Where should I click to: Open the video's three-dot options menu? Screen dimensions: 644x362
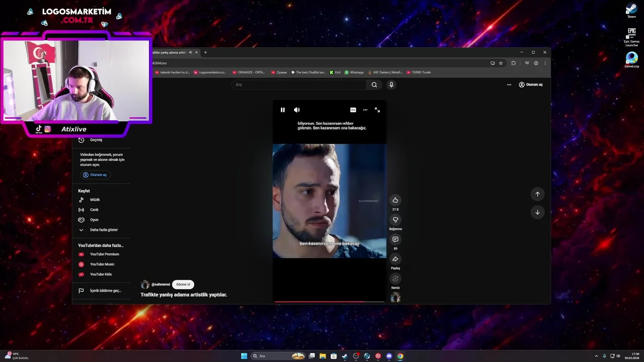click(365, 110)
